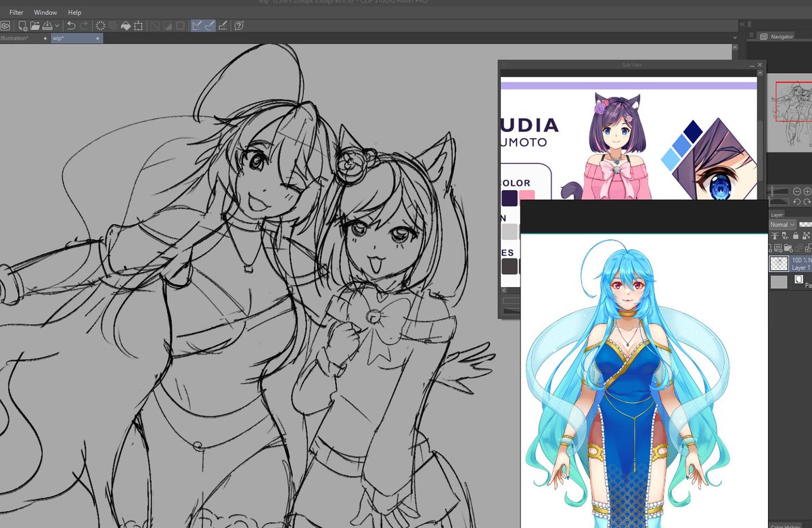Toggle Snap to Special Ruler
The image size is (812, 528).
(x=210, y=26)
